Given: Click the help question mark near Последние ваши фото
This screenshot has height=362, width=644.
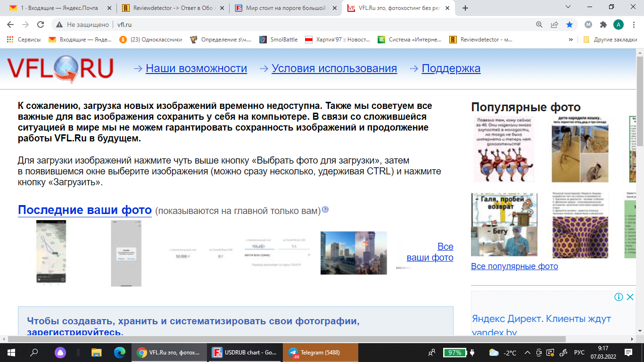Looking at the screenshot, I should click(x=325, y=210).
